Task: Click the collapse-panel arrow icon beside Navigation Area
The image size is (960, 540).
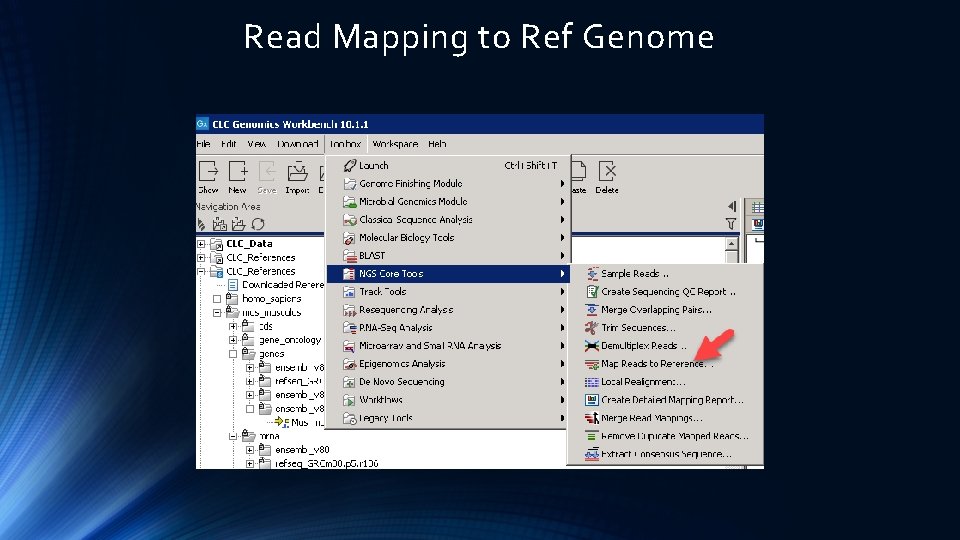Action: click(x=732, y=206)
